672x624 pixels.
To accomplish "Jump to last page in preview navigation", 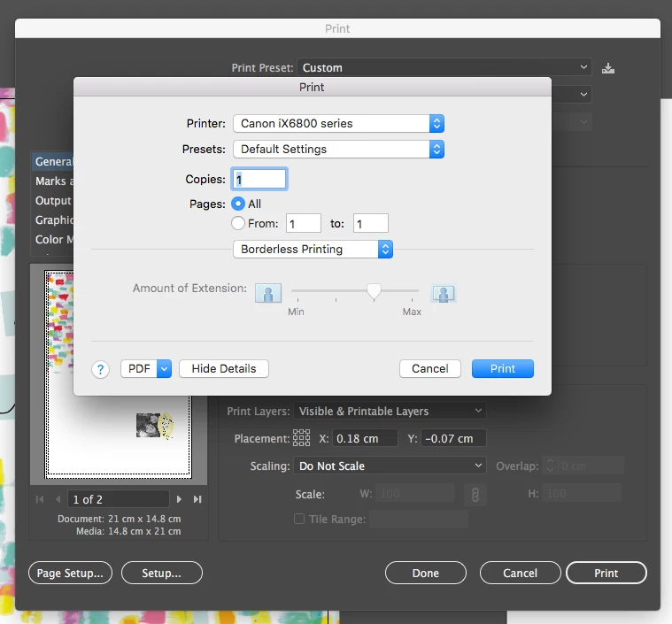I will click(x=197, y=499).
